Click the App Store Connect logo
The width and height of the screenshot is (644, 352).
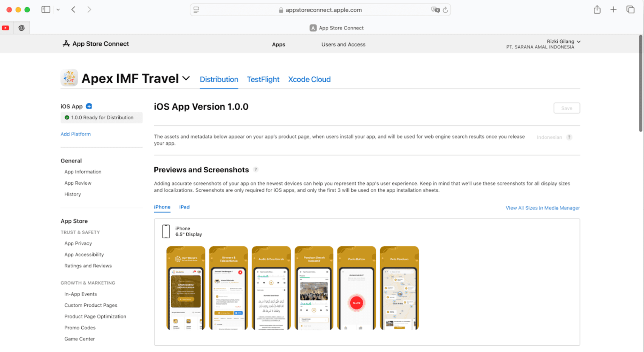96,44
